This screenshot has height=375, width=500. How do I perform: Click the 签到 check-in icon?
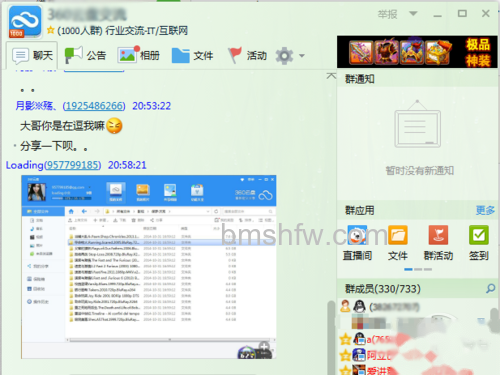tap(479, 235)
